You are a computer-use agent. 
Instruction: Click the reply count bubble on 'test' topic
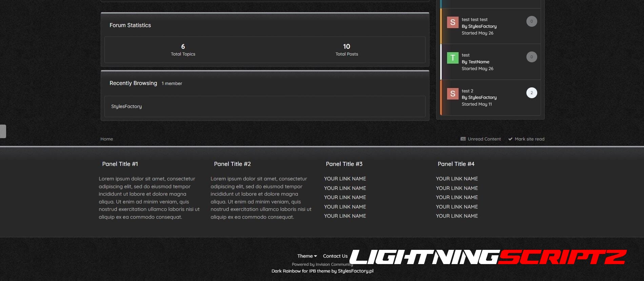(531, 57)
